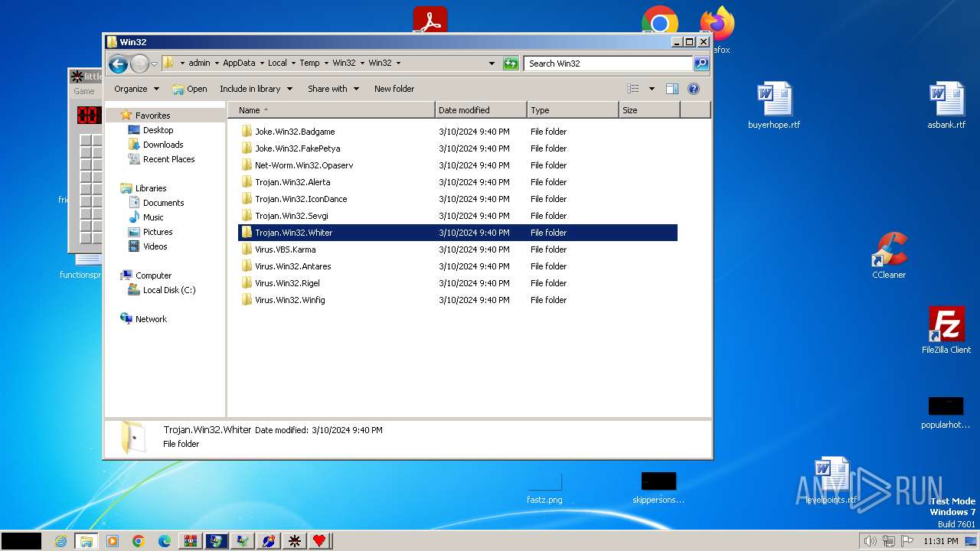Go forward with the Explorer forward arrow
Screen dimensions: 980x551
pos(139,64)
